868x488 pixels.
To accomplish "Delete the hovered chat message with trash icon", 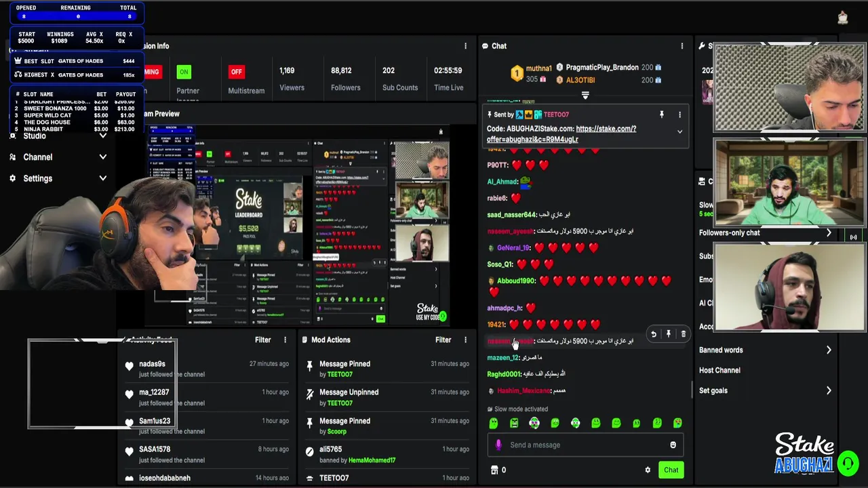I will tap(683, 334).
